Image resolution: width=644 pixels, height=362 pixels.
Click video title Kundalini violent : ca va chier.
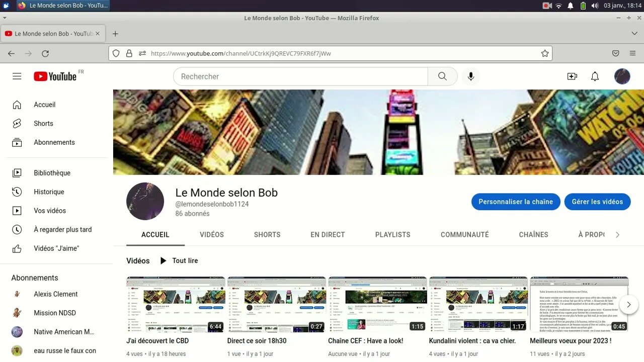472,341
